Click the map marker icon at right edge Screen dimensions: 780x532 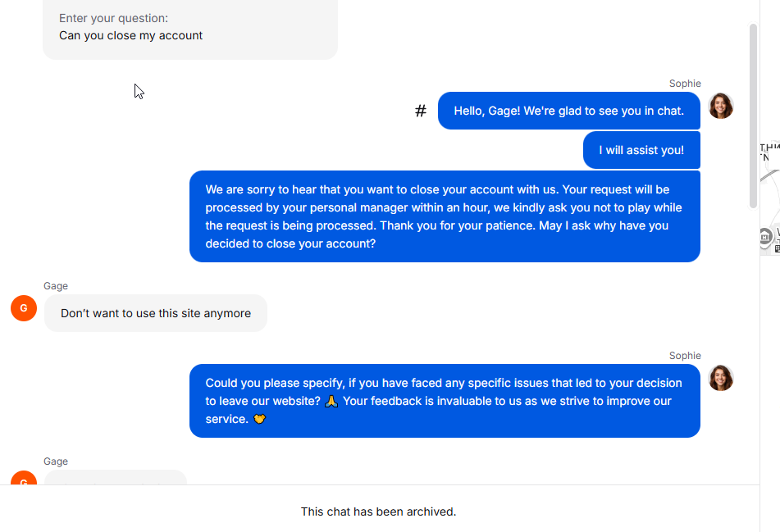(765, 237)
